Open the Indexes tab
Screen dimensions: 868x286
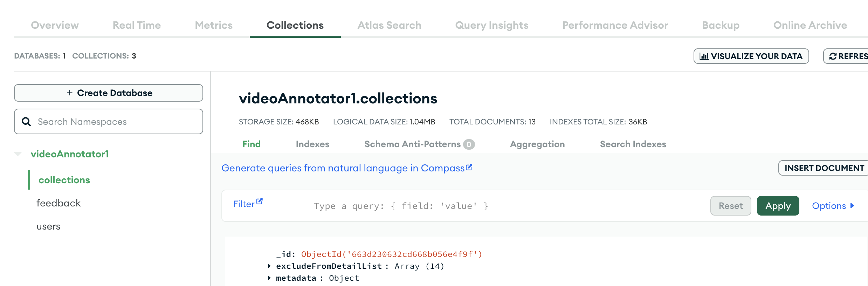click(312, 144)
